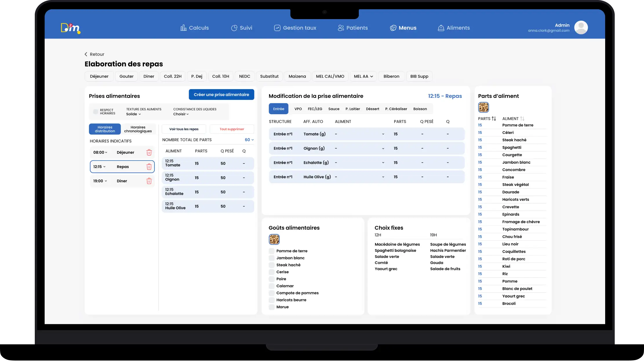
Task: Select the Entrée tab
Action: click(x=279, y=109)
